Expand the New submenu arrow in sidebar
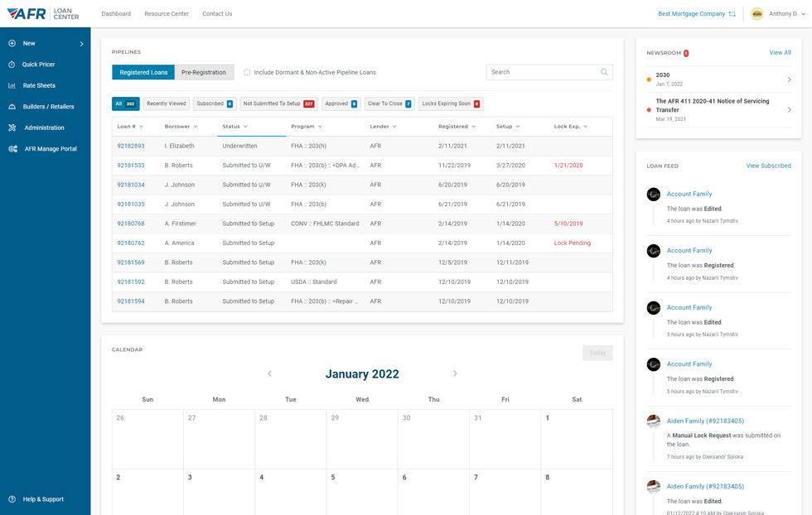This screenshot has width=812, height=515. (82, 44)
